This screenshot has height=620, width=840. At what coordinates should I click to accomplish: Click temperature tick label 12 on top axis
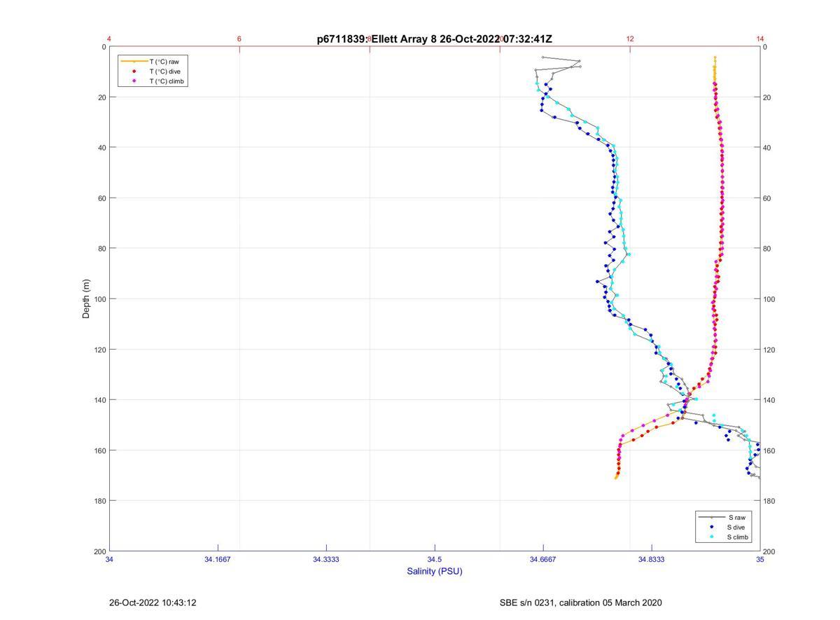(630, 39)
